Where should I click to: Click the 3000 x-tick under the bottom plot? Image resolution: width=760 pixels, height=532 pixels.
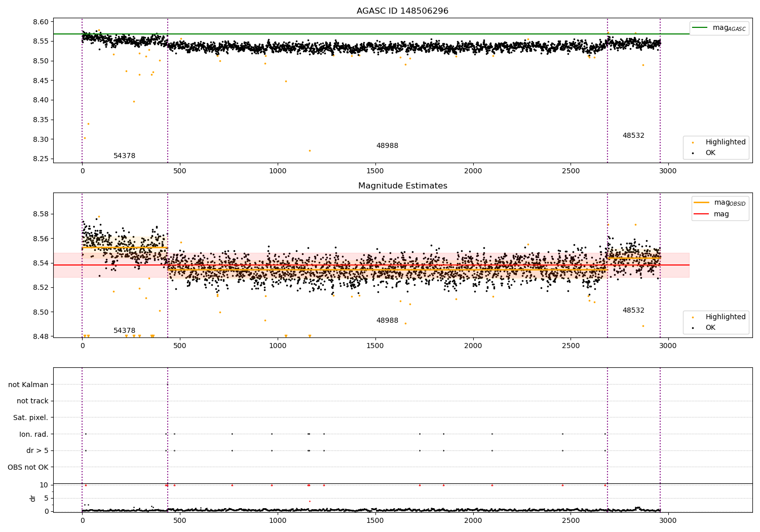tap(668, 520)
